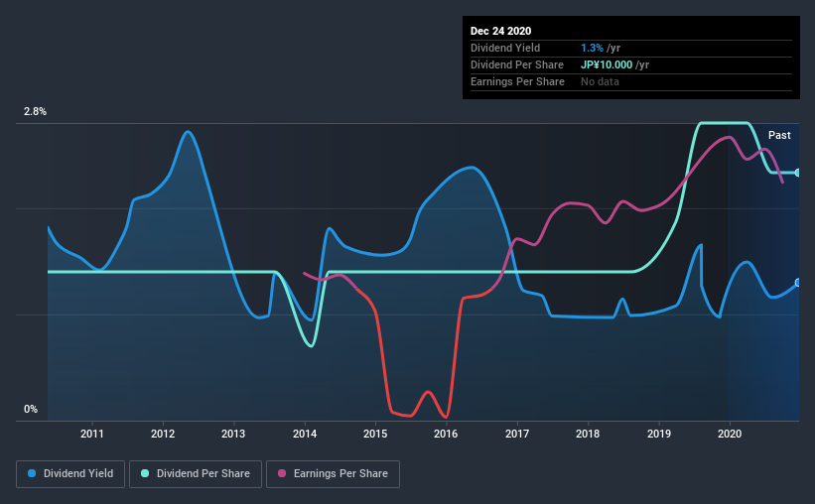This screenshot has height=504, width=815.
Task: Click the 2017 x-axis label
Action: (517, 434)
